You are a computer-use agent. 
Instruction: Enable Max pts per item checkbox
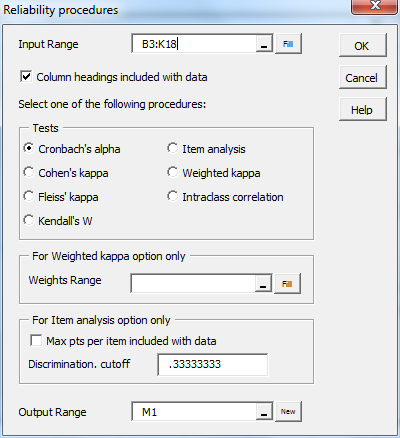pyautogui.click(x=36, y=341)
